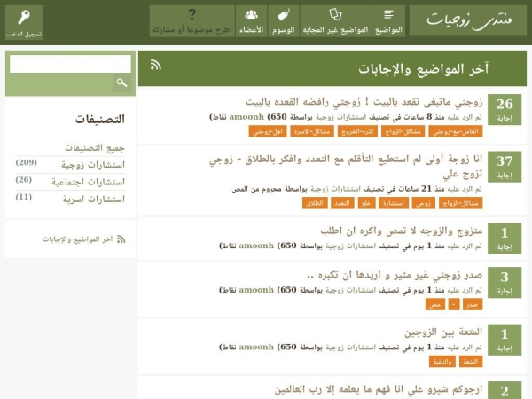Click the (11) count beside استشارات اسرية

click(24, 197)
